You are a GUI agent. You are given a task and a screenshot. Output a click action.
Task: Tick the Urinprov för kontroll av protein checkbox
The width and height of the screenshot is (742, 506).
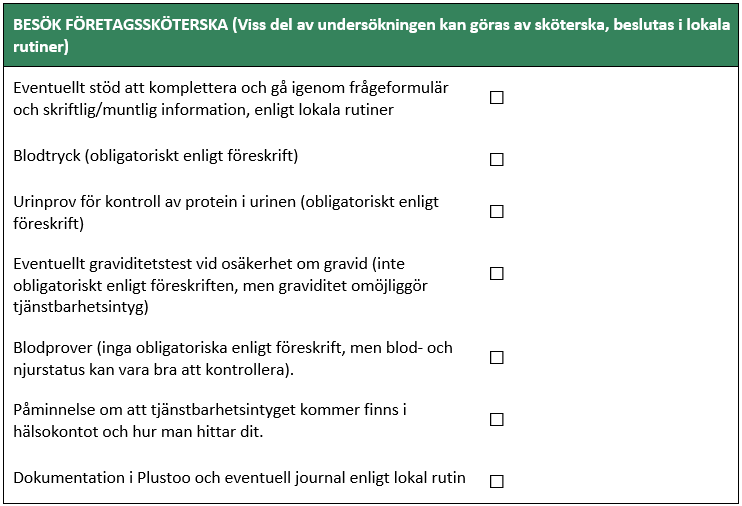tap(496, 211)
